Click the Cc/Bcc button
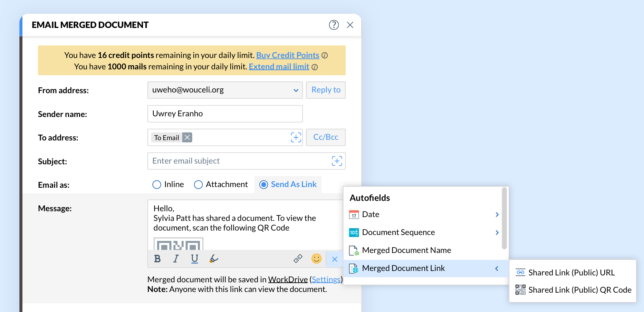The image size is (644, 312). tap(326, 137)
